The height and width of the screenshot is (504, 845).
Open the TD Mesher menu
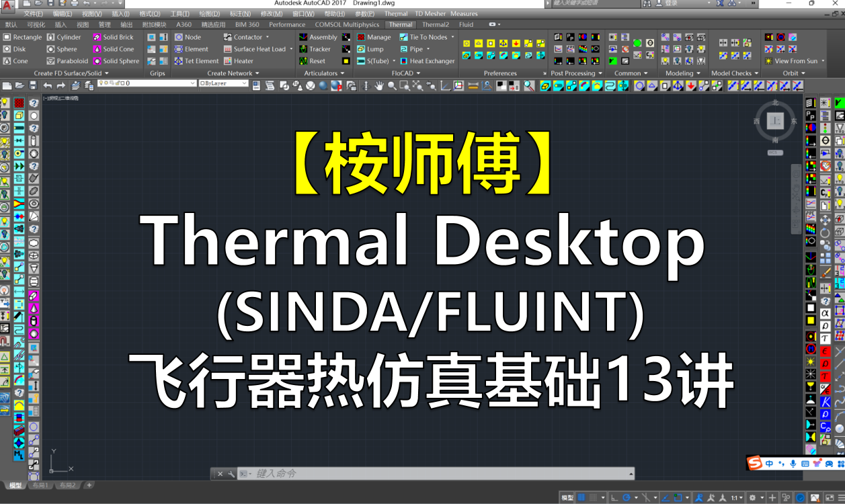tap(429, 13)
